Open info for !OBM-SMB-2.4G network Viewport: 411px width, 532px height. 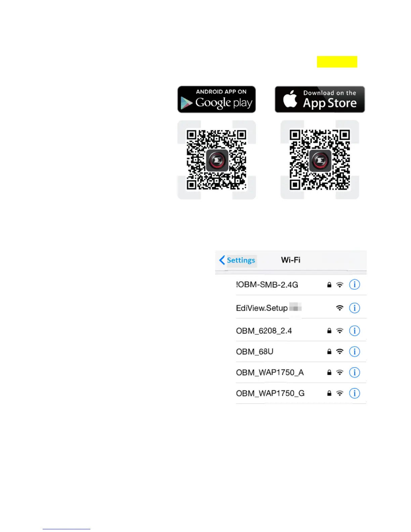point(354,284)
